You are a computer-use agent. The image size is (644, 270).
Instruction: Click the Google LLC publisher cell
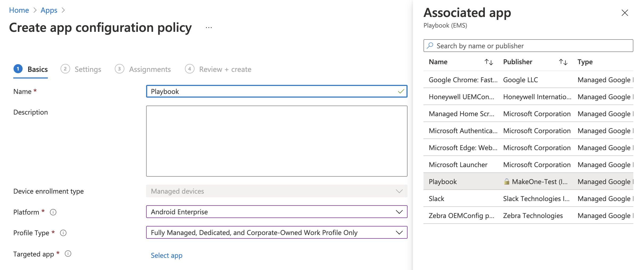coord(520,80)
